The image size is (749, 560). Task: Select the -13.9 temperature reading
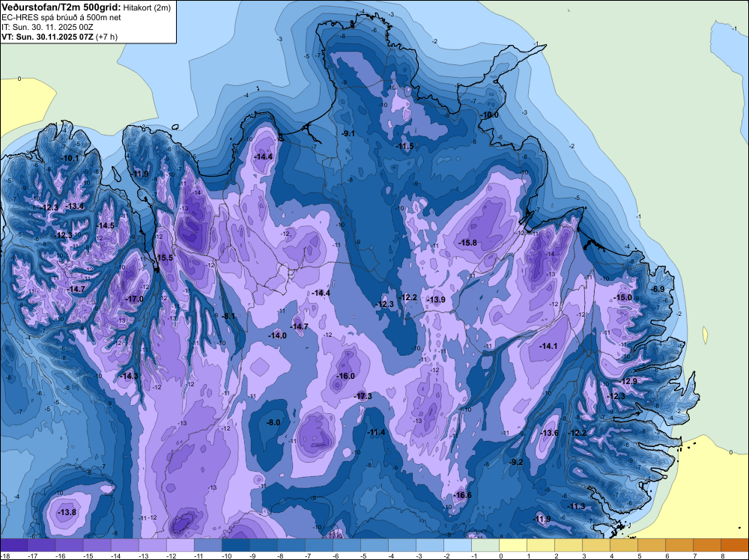(437, 299)
